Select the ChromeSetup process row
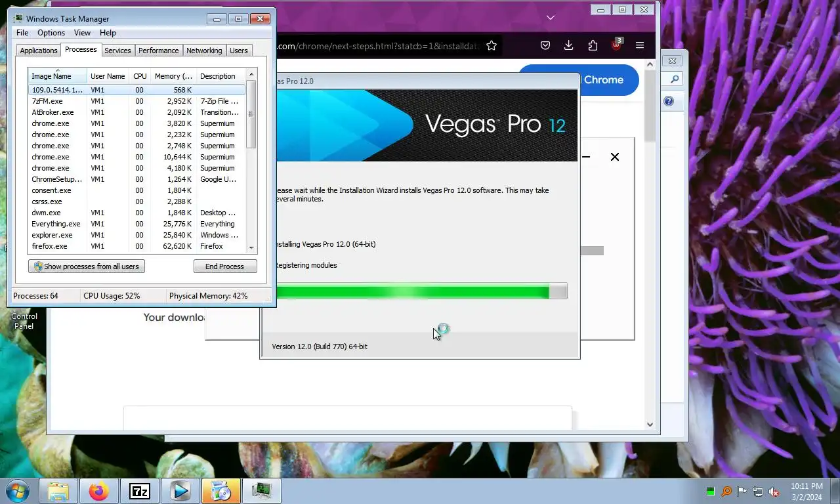Screen dimensions: 840x504 click(136, 179)
